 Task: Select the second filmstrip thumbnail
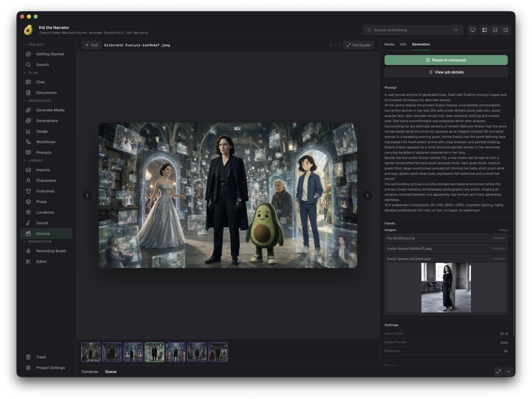click(x=112, y=352)
